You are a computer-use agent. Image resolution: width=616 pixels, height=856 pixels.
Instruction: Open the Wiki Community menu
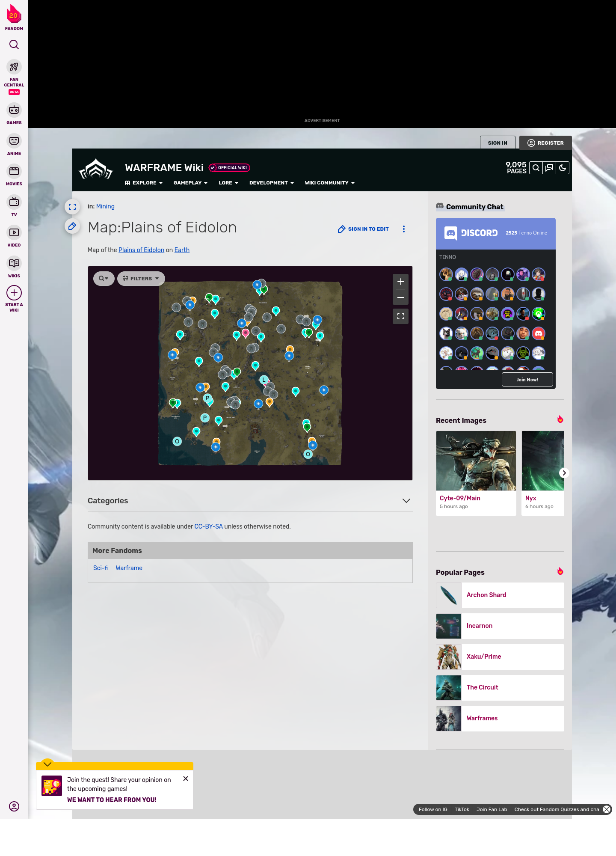coord(330,183)
